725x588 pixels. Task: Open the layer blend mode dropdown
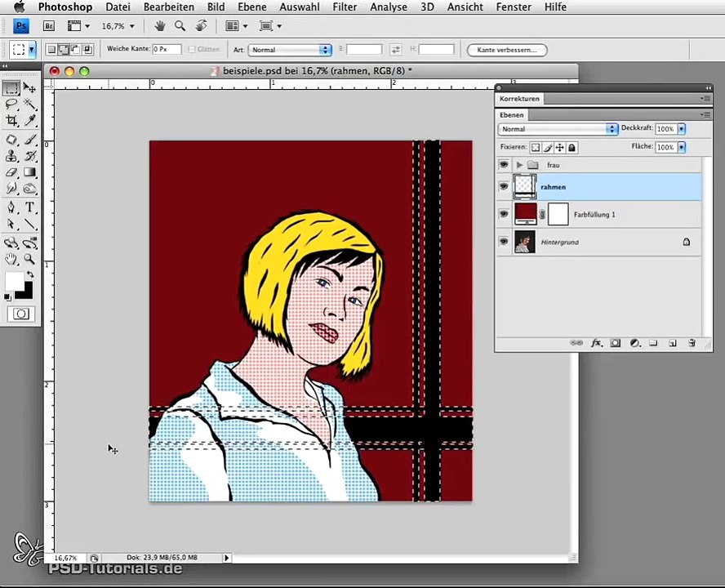558,129
